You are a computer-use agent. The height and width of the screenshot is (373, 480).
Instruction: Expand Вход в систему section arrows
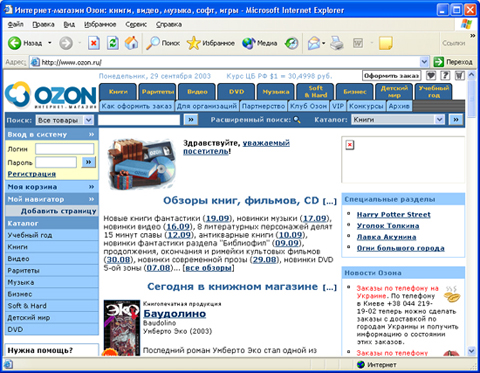point(91,135)
